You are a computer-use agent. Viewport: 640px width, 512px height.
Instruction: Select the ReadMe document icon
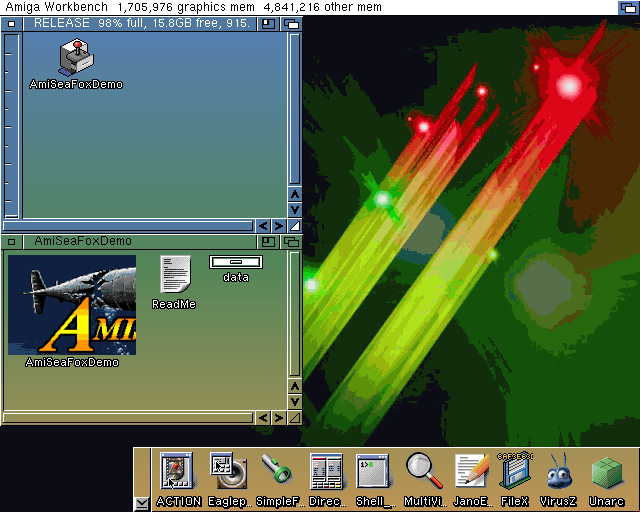pyautogui.click(x=175, y=274)
